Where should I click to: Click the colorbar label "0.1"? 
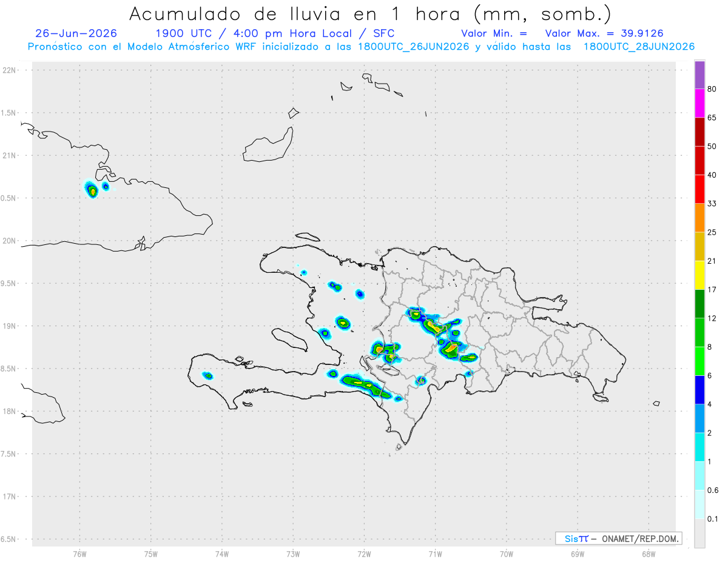tap(713, 519)
